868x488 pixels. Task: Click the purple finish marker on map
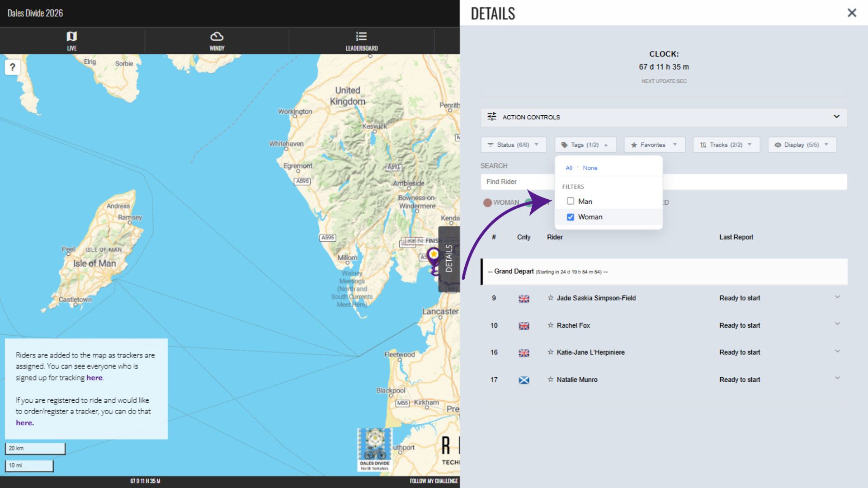pyautogui.click(x=434, y=256)
